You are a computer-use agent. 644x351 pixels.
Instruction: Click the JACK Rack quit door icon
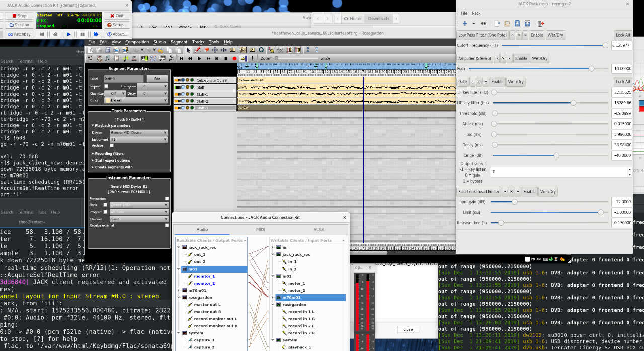[x=541, y=23]
